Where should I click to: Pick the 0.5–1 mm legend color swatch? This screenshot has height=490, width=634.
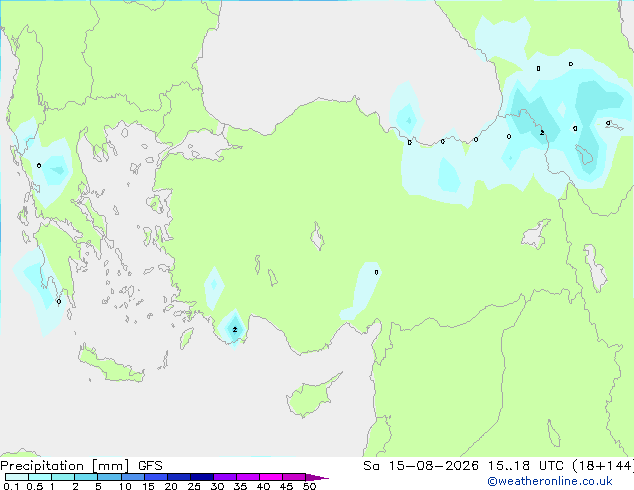[40, 477]
